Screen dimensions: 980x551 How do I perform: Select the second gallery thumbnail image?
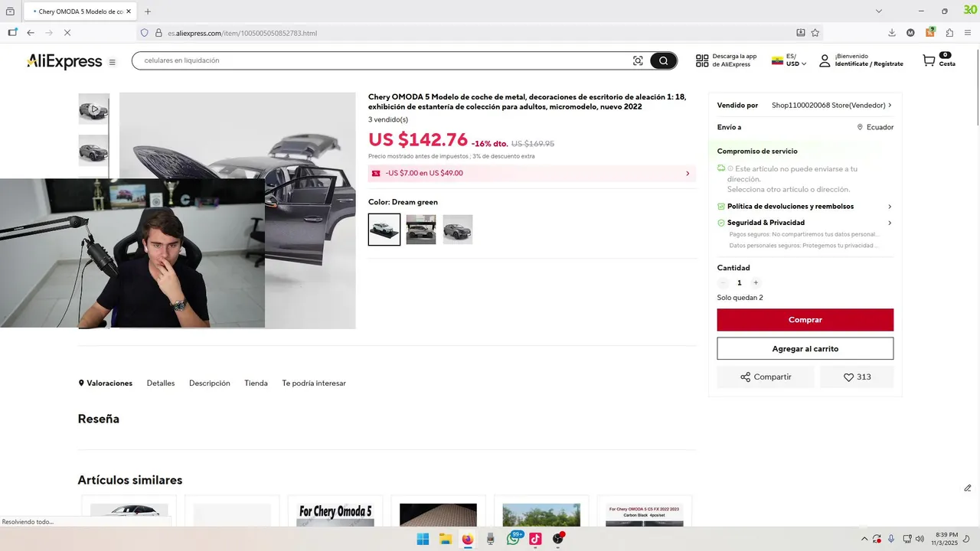(x=94, y=151)
